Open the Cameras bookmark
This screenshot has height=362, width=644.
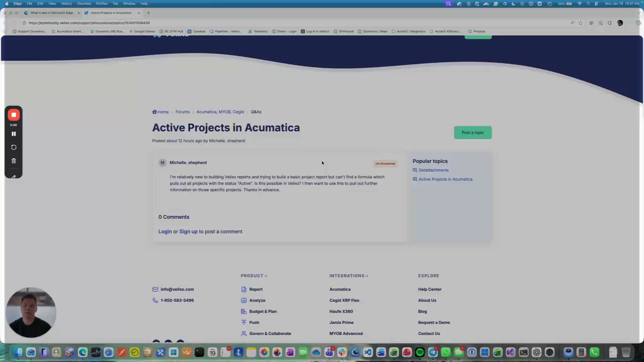(x=197, y=31)
